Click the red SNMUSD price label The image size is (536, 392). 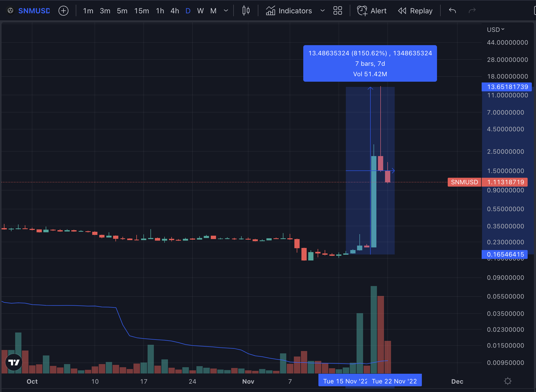(x=464, y=182)
